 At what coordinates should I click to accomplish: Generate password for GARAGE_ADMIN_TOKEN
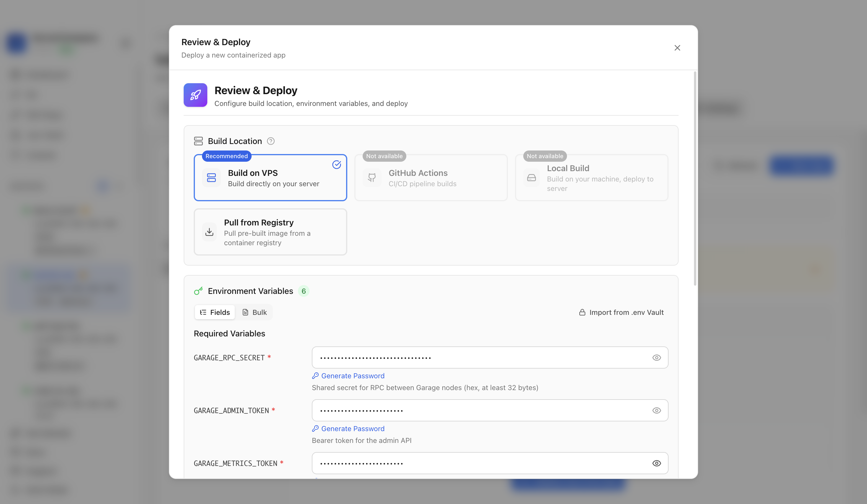coord(348,428)
